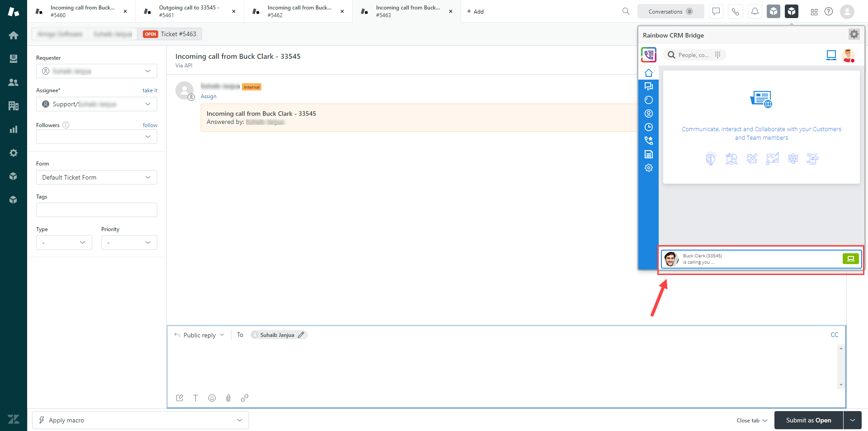868x431 pixels.
Task: Open Organizations icon in left sidebar
Action: click(14, 106)
